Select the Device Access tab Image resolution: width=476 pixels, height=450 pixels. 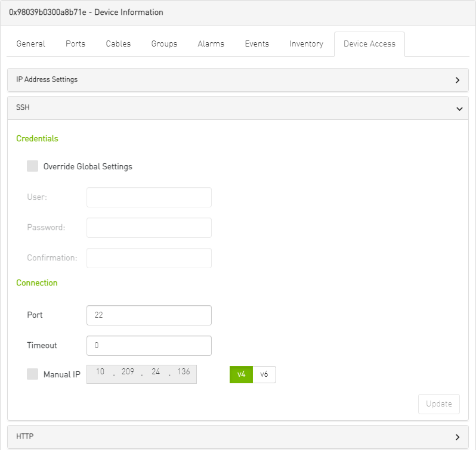(369, 44)
